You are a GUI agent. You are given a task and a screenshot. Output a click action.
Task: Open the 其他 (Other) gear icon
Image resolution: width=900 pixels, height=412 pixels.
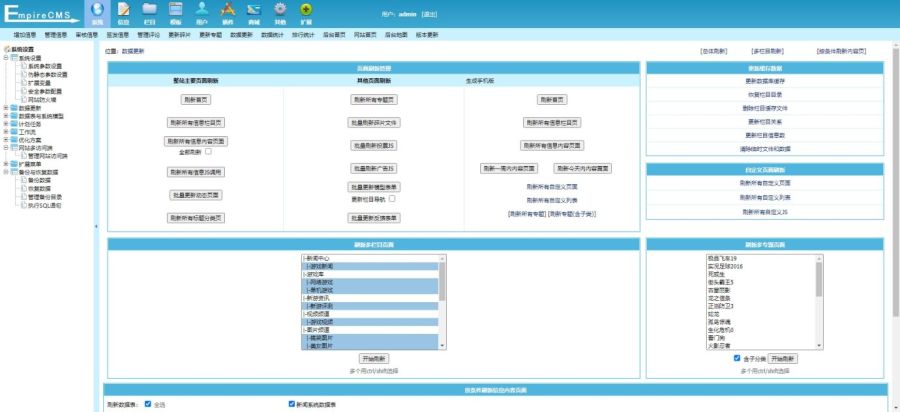click(x=279, y=11)
